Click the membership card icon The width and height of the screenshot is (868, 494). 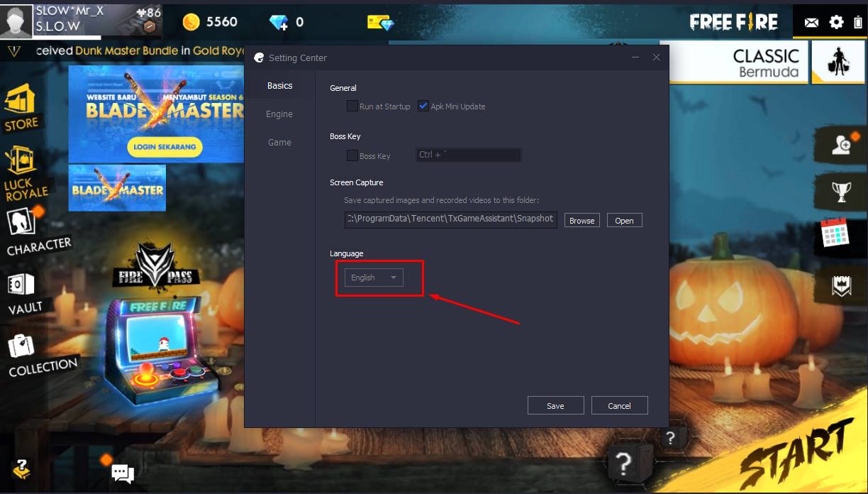[x=380, y=23]
